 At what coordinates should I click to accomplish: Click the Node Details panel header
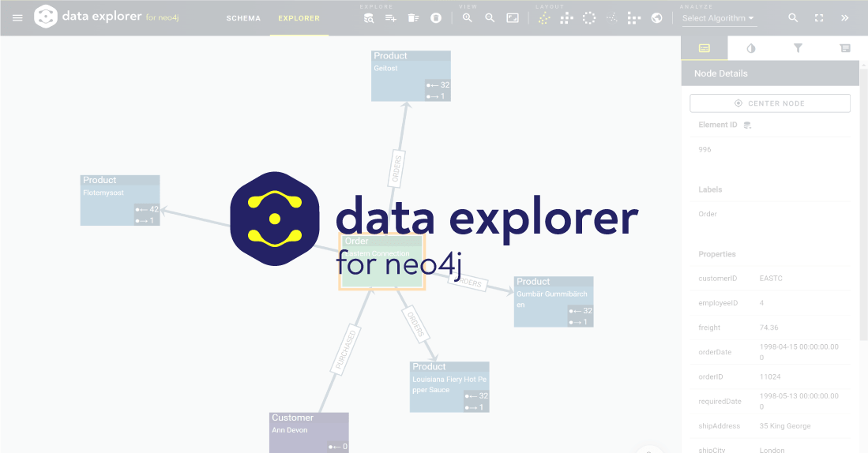[x=770, y=73]
